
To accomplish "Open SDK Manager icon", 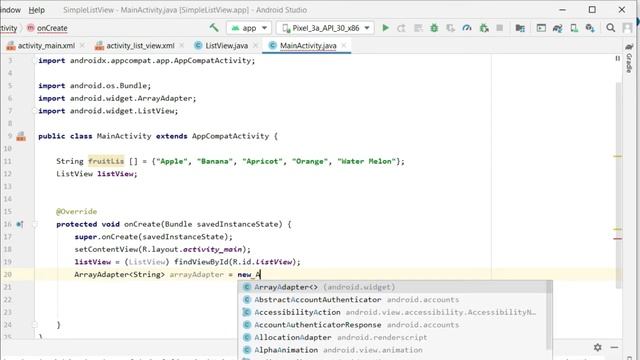I will (x=590, y=28).
